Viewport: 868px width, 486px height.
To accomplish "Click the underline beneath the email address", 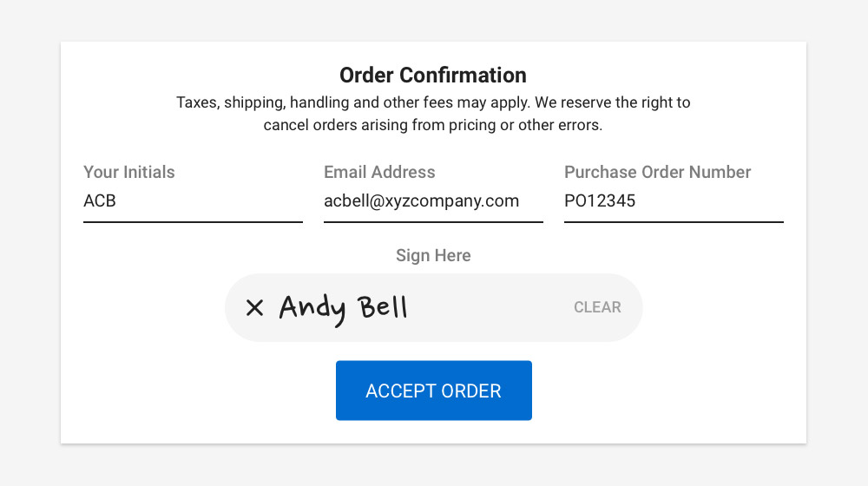I will point(433,222).
